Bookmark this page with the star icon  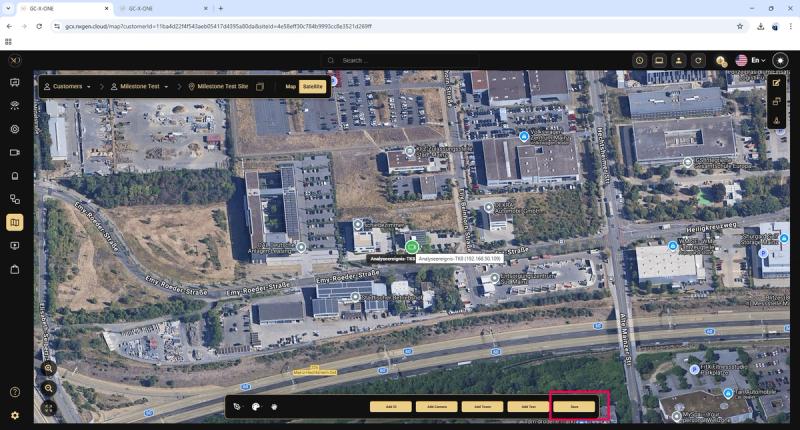click(x=740, y=26)
